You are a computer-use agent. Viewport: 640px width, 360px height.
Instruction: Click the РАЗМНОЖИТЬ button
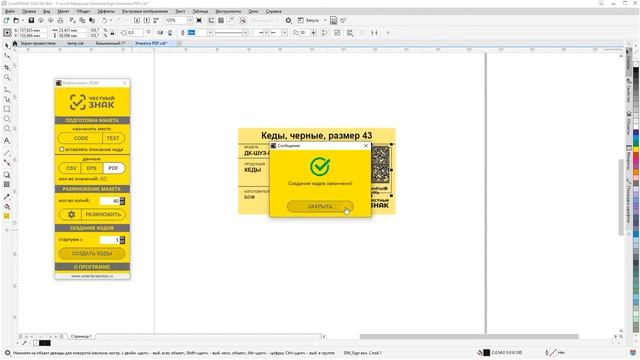(103, 214)
